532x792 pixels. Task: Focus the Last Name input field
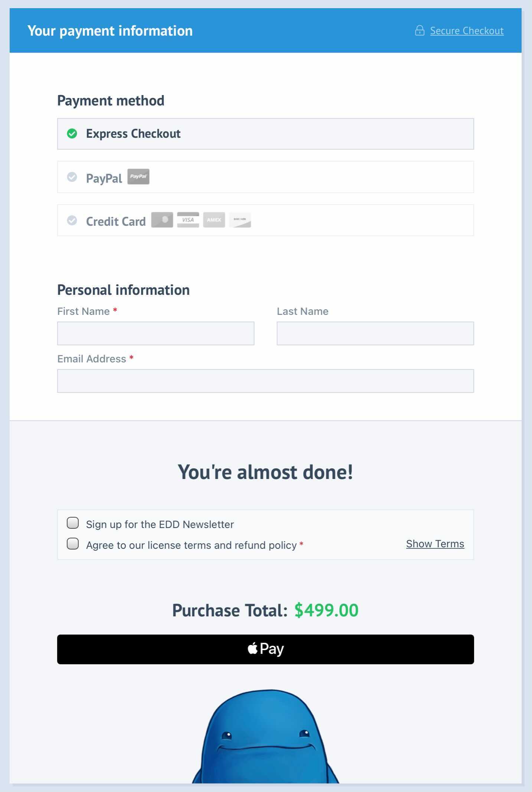(375, 333)
